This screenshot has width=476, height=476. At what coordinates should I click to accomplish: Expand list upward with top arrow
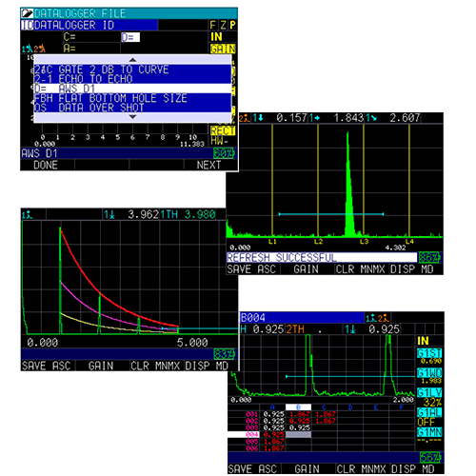point(132,60)
